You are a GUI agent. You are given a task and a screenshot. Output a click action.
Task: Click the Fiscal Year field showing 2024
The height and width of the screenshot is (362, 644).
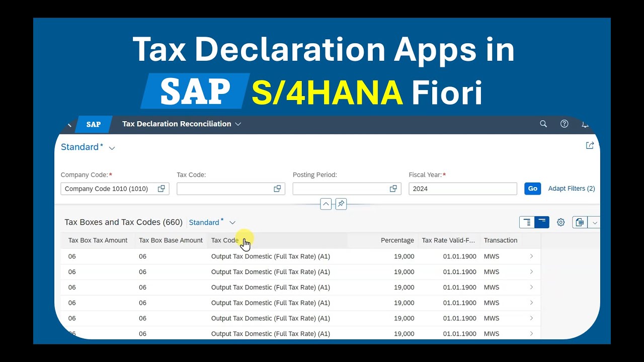point(463,189)
